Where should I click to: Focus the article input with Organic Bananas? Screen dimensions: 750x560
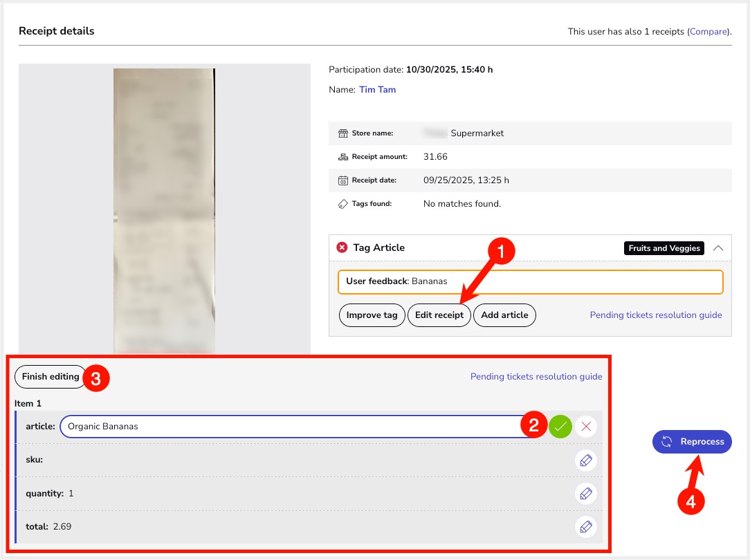291,427
